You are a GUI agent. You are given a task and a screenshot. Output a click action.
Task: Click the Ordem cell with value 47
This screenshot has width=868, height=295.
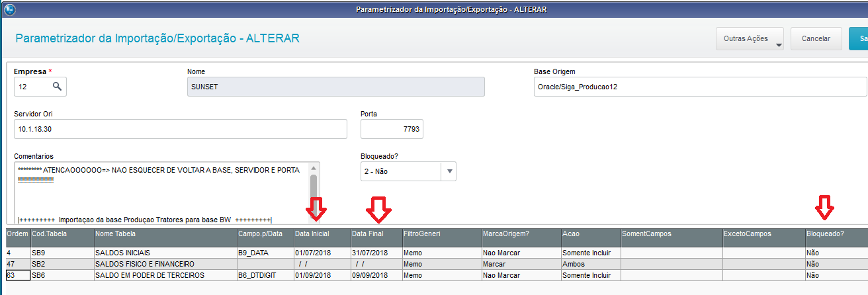point(18,264)
